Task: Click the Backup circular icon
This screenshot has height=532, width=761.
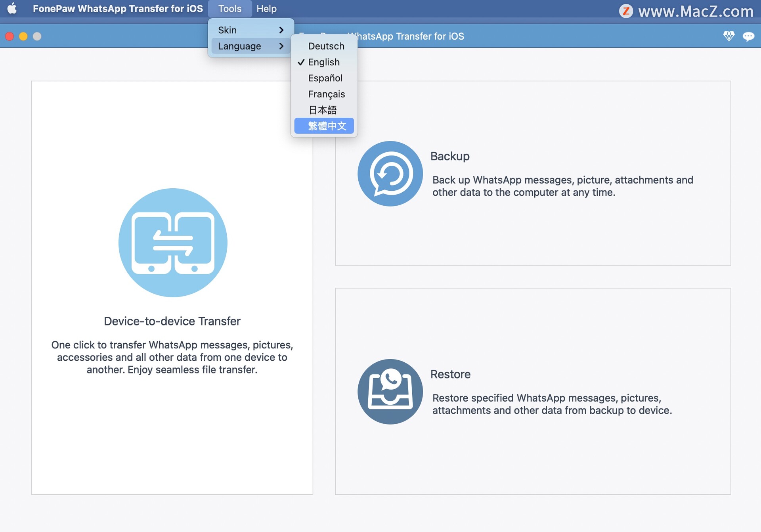Action: [x=390, y=174]
